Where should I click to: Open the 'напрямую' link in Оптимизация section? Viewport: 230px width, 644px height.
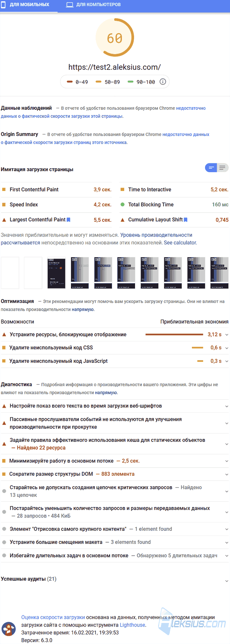tap(83, 310)
